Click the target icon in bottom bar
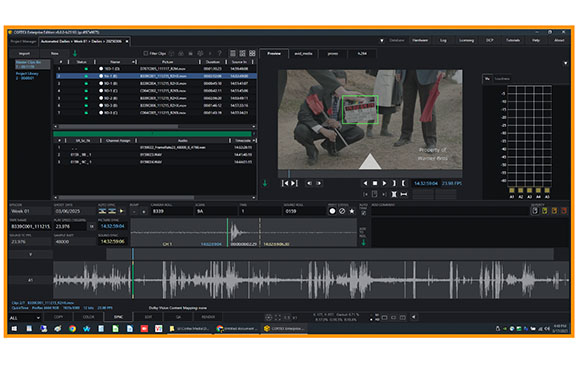This screenshot has width=580, height=373. (269, 317)
